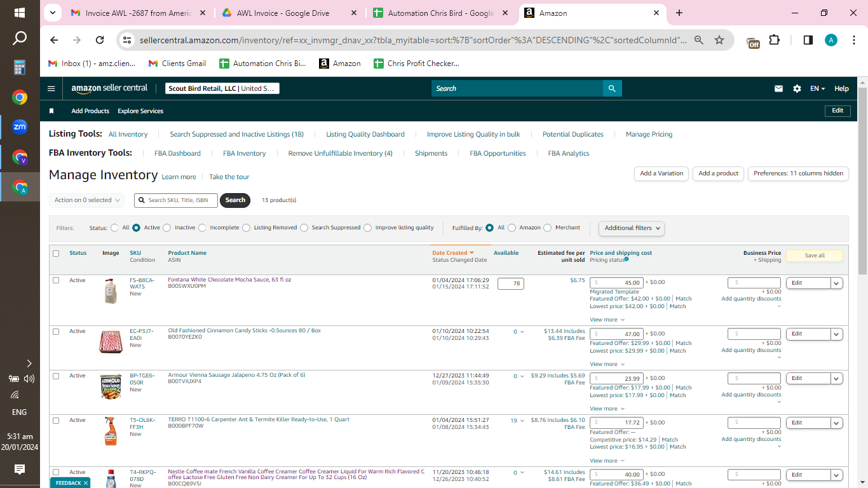Go back using the browser back arrow

(x=54, y=40)
